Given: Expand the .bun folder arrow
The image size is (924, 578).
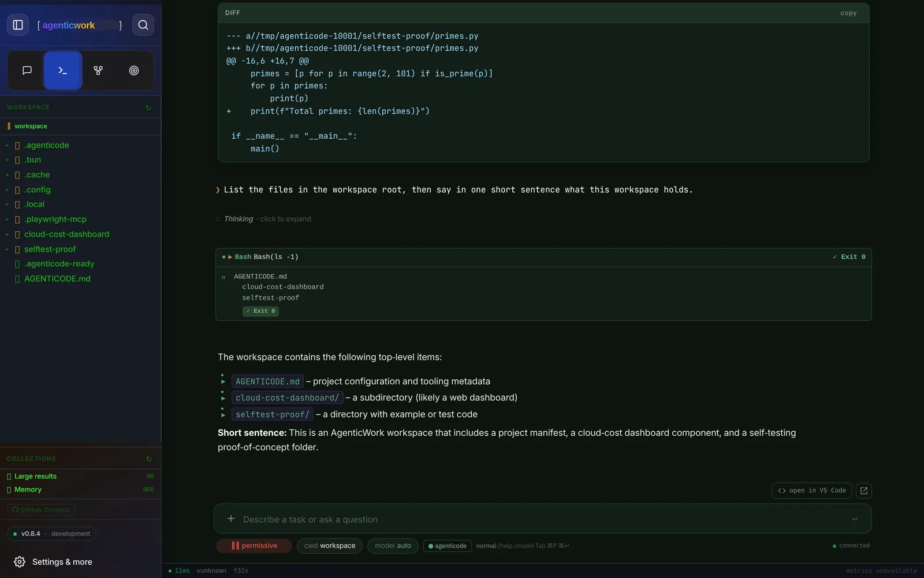Looking at the screenshot, I should click(7, 160).
